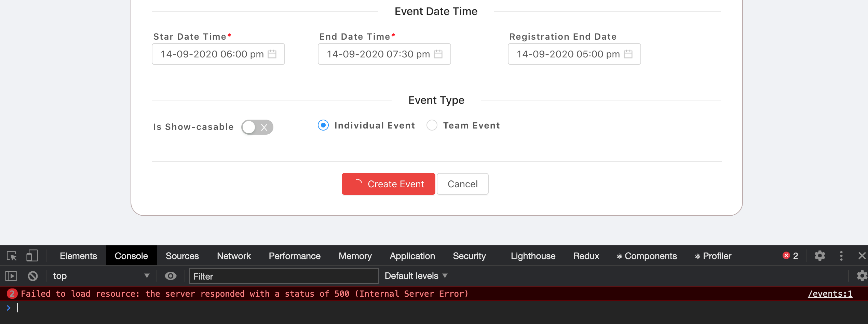This screenshot has height=324, width=868.
Task: Click the Create Event button
Action: [x=389, y=184]
